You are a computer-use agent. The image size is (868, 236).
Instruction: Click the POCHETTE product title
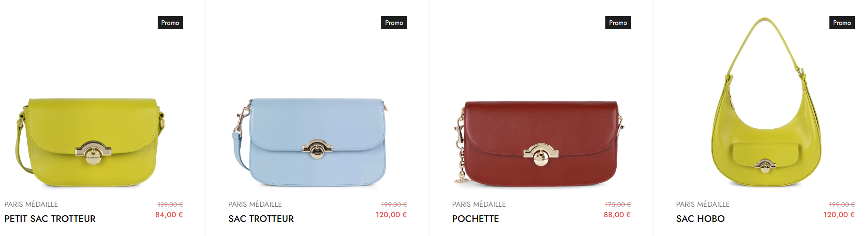coord(475,219)
